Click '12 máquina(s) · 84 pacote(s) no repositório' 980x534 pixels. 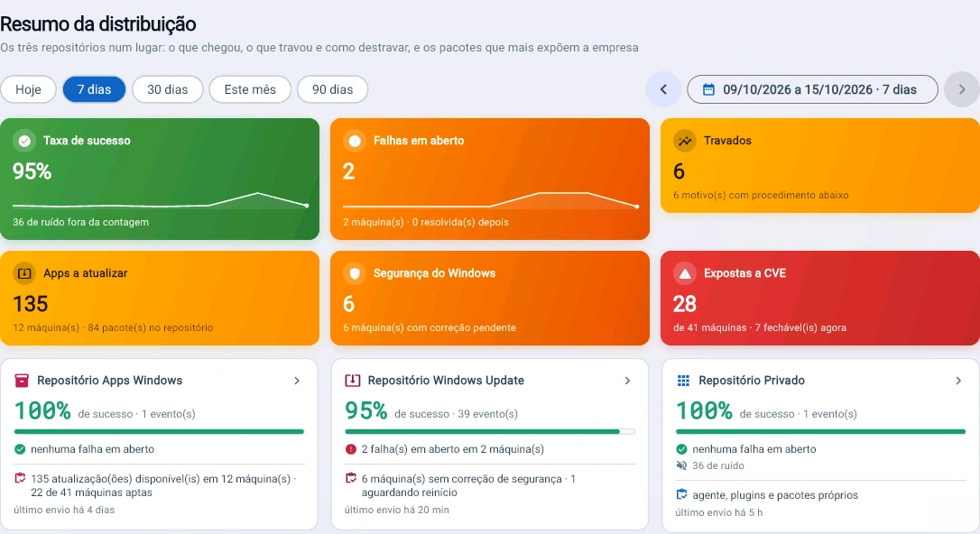click(113, 327)
